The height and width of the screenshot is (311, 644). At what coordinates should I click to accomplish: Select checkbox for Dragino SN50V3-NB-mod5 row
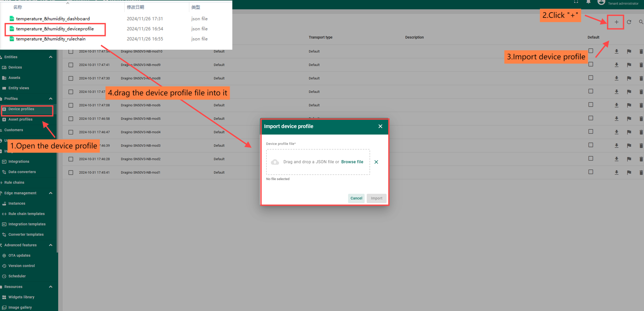pyautogui.click(x=71, y=119)
